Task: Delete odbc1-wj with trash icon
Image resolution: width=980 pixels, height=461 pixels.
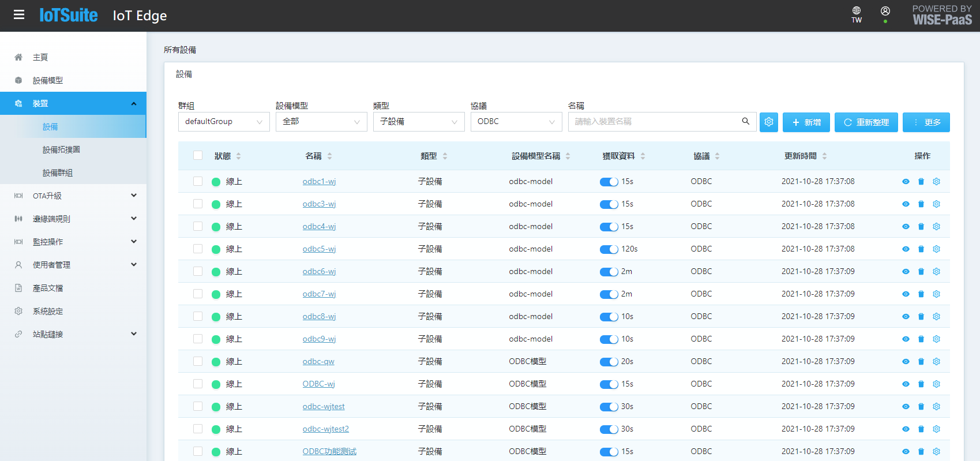Action: (921, 182)
